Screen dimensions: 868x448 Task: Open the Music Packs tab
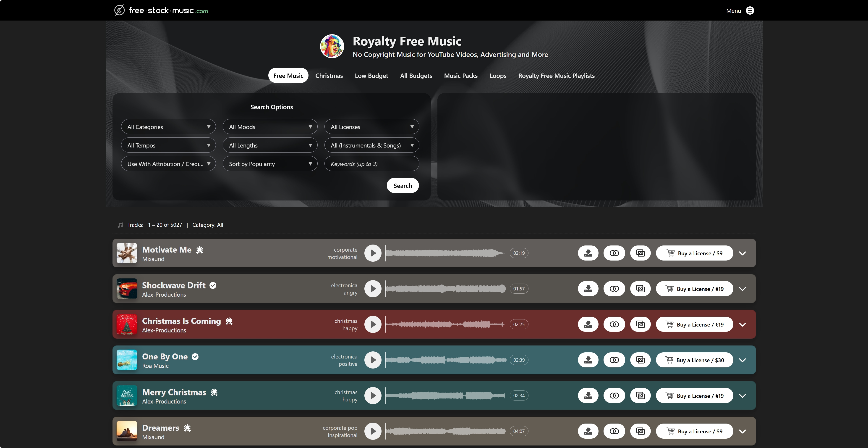[461, 76]
